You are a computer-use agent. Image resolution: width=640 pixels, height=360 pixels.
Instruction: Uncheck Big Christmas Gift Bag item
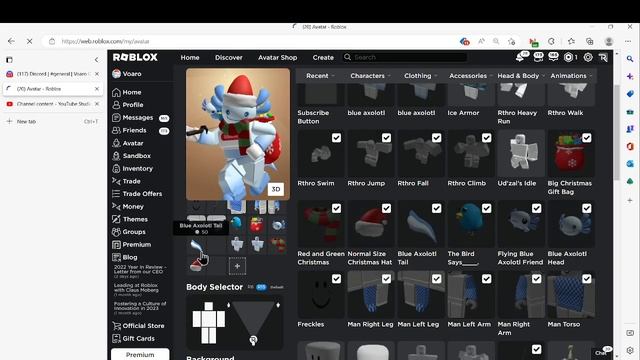tap(587, 138)
